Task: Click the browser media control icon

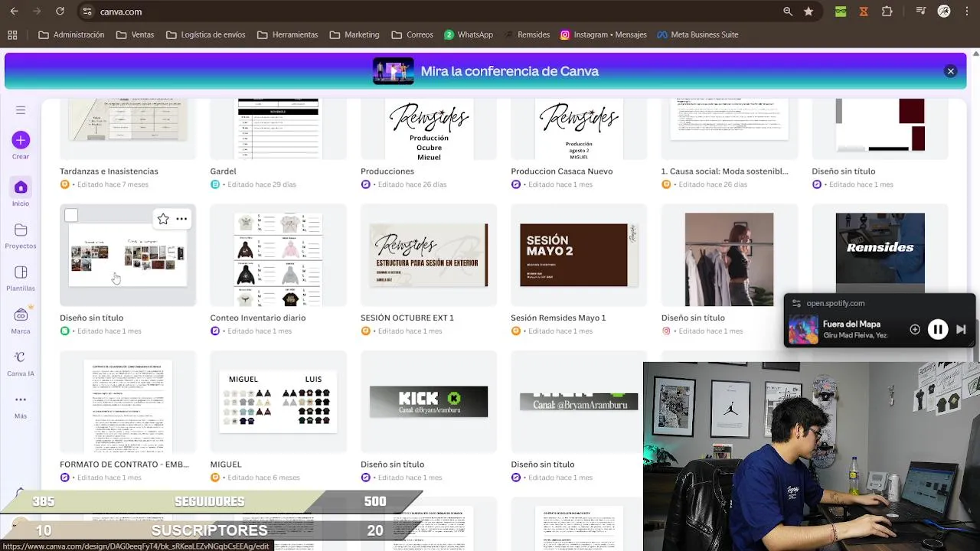Action: click(x=921, y=11)
